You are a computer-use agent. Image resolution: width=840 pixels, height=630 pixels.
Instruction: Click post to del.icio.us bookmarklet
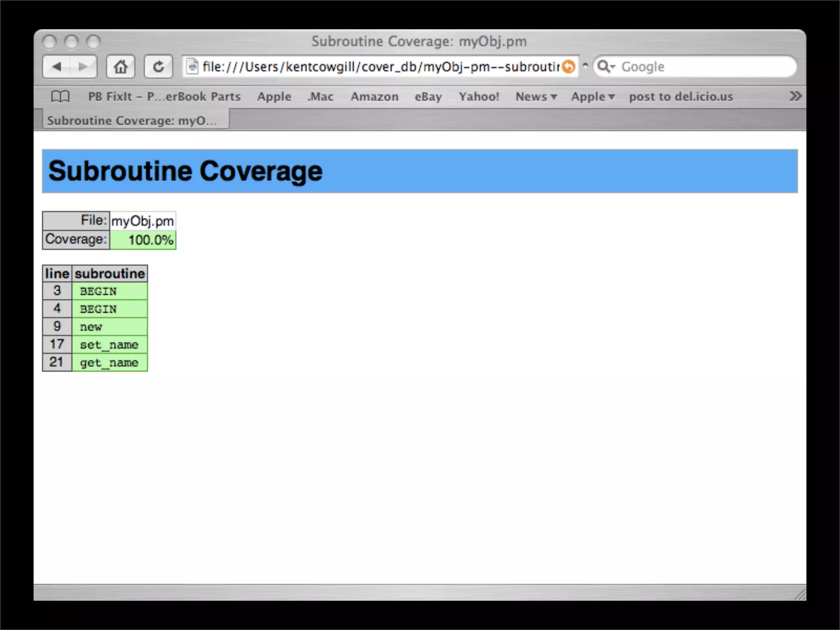(x=681, y=97)
